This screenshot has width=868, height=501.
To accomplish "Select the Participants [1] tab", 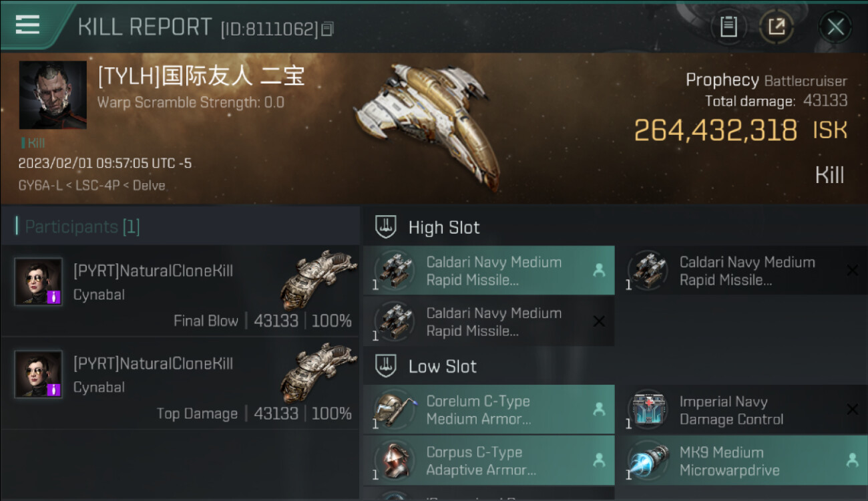I will point(77,226).
